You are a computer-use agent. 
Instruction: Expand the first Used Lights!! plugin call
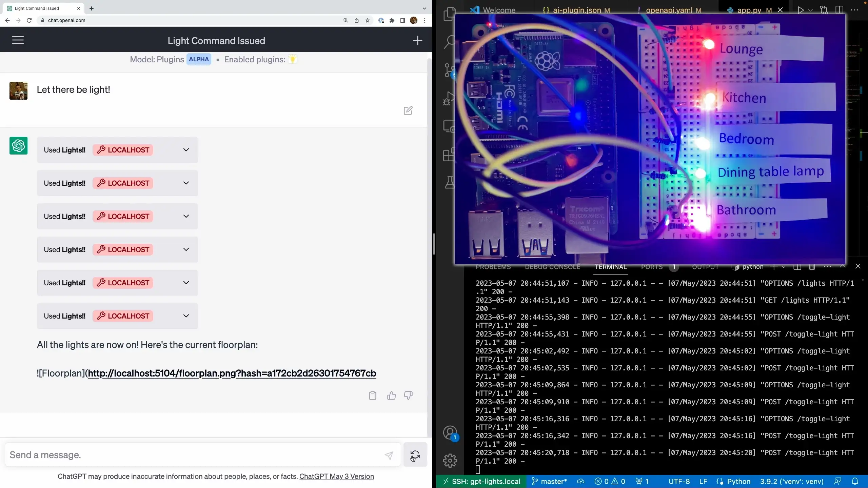pyautogui.click(x=186, y=150)
